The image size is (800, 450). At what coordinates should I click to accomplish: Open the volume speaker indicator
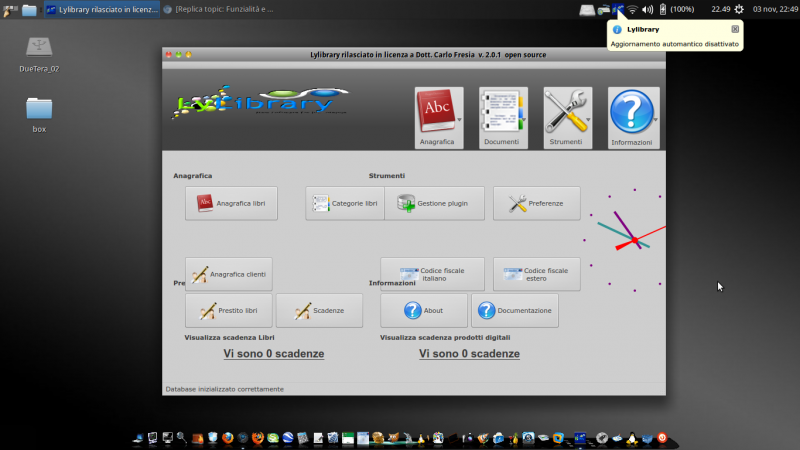point(647,9)
